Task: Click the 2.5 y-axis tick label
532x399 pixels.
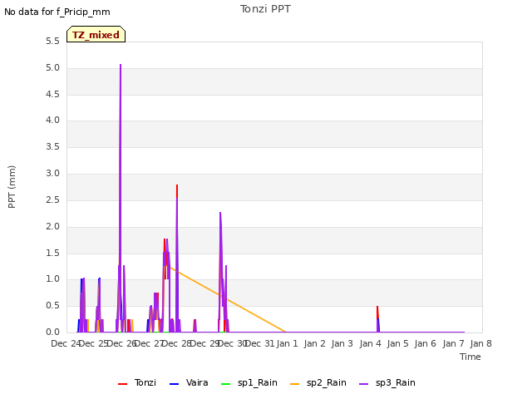Action: pyautogui.click(x=52, y=199)
